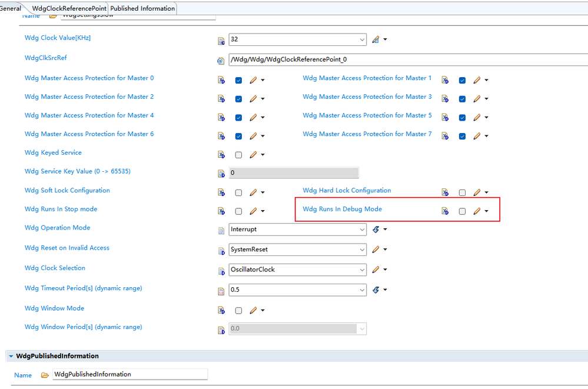Click icon beside Wdg Timeout Period combo
This screenshot has height=389, width=588.
[x=376, y=290]
